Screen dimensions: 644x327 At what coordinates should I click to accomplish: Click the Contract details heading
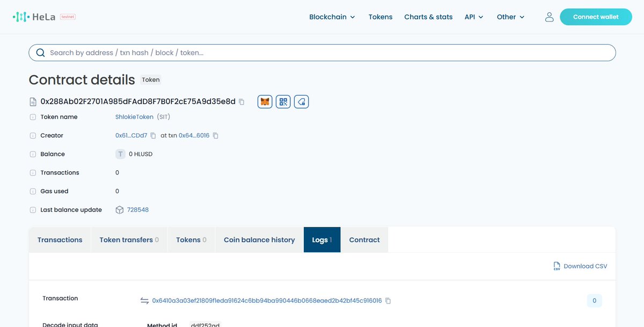click(82, 79)
